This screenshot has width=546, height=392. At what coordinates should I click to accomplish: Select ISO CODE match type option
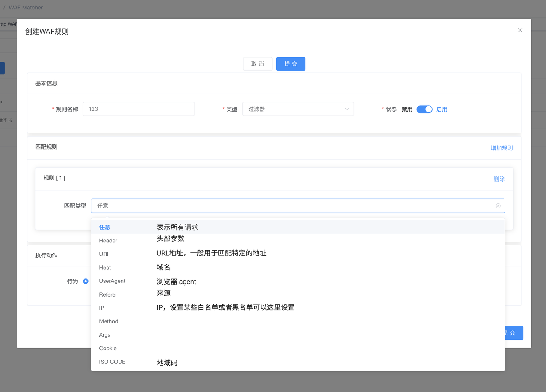[x=112, y=362]
